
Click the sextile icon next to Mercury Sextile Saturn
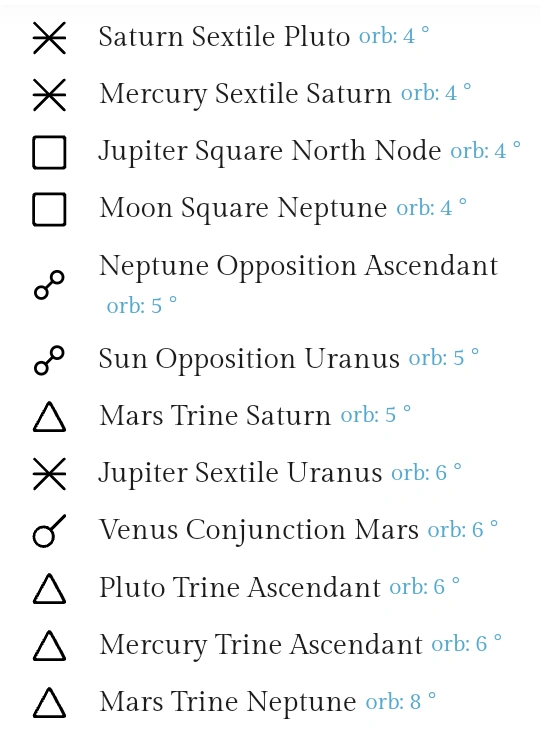[x=49, y=95]
